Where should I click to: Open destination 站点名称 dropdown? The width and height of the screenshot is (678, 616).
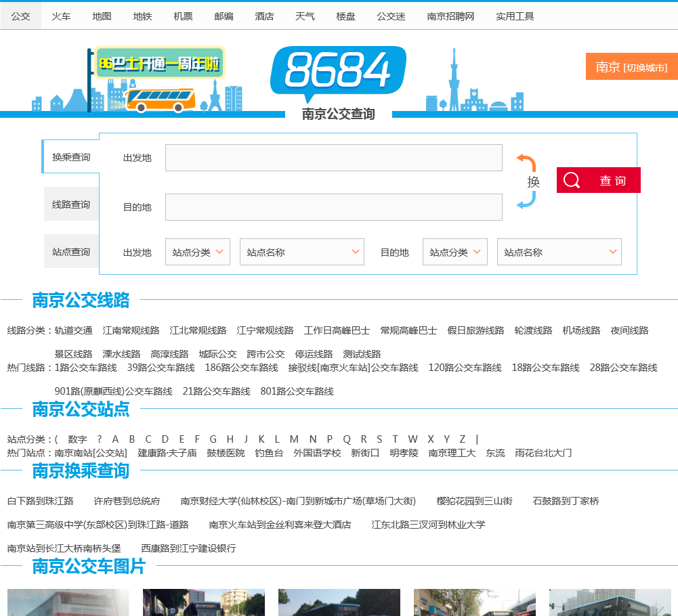(x=559, y=252)
